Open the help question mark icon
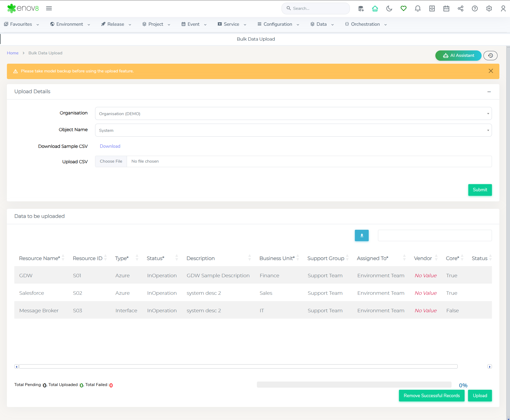510x420 pixels. [x=475, y=8]
